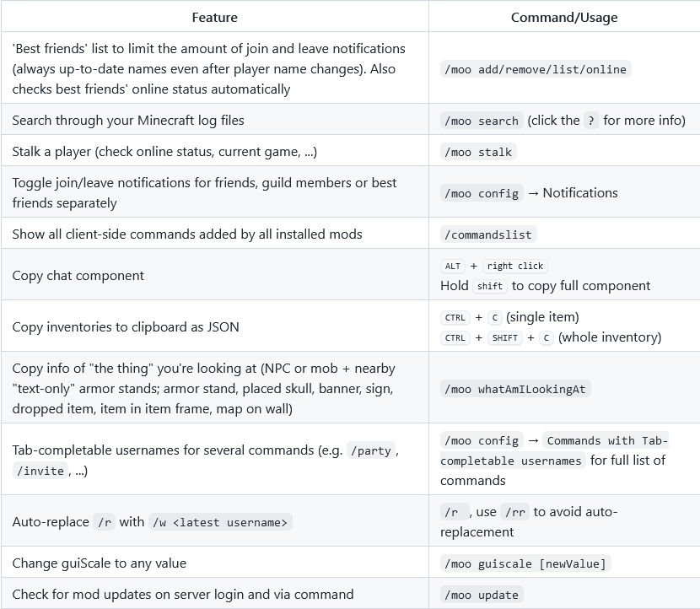Click the right click key badge

click(x=515, y=266)
